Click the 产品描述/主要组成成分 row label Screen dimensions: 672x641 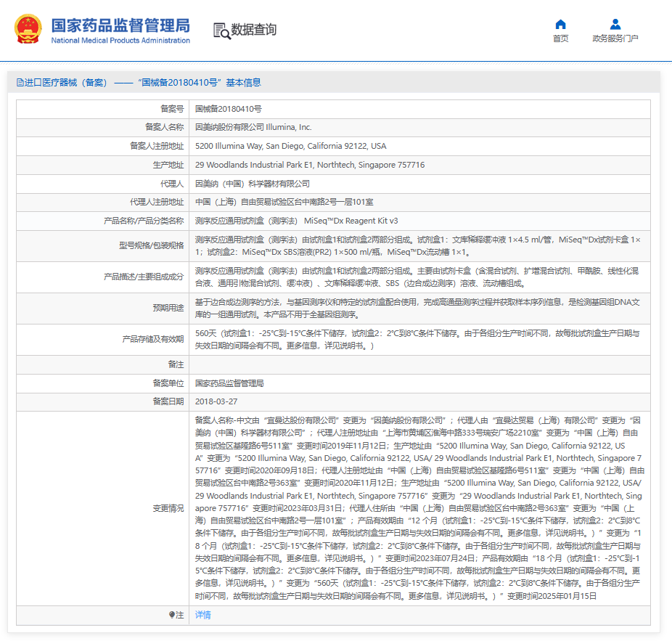[144, 277]
